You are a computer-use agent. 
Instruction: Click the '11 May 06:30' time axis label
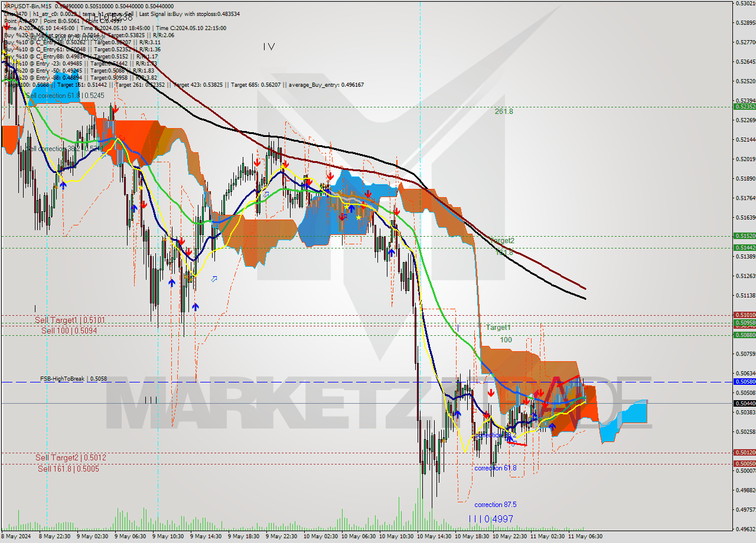coord(585,537)
